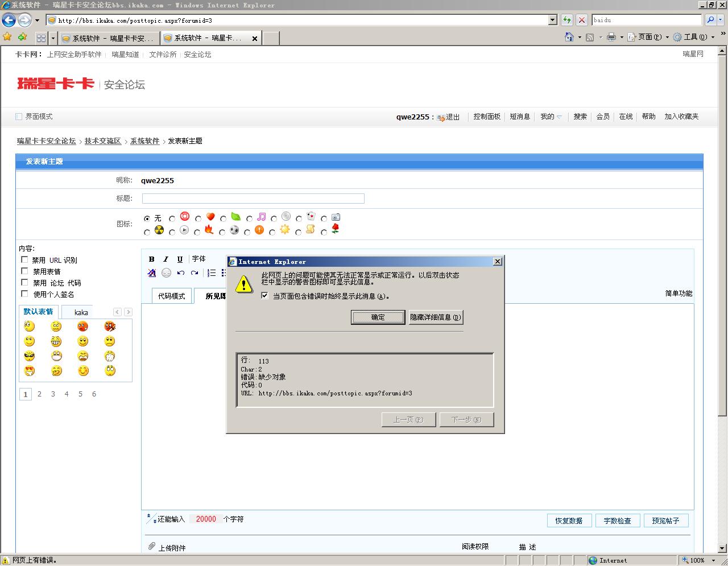Click the Add to Favorites star-plus icon
The height and width of the screenshot is (566, 728).
[x=22, y=37]
